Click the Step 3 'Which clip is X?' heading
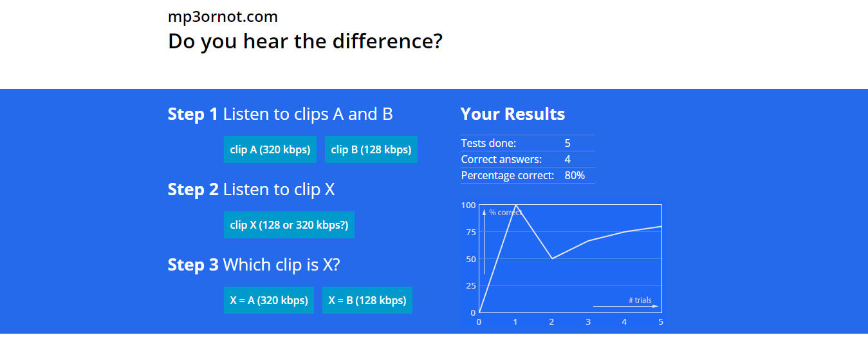868x344 pixels. 254,265
